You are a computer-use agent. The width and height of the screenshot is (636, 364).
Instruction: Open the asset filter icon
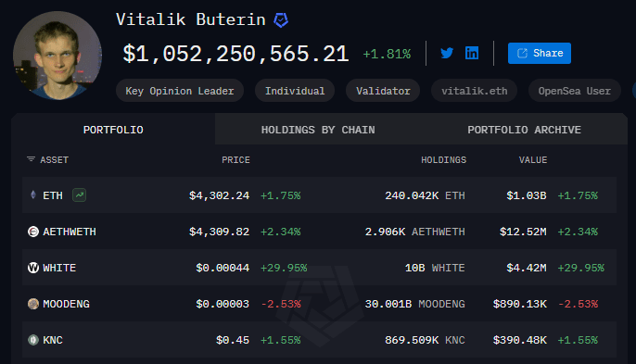tap(31, 159)
